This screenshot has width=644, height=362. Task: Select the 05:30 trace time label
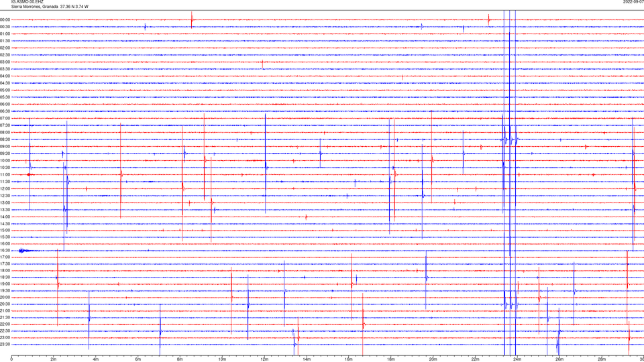[x=5, y=97]
